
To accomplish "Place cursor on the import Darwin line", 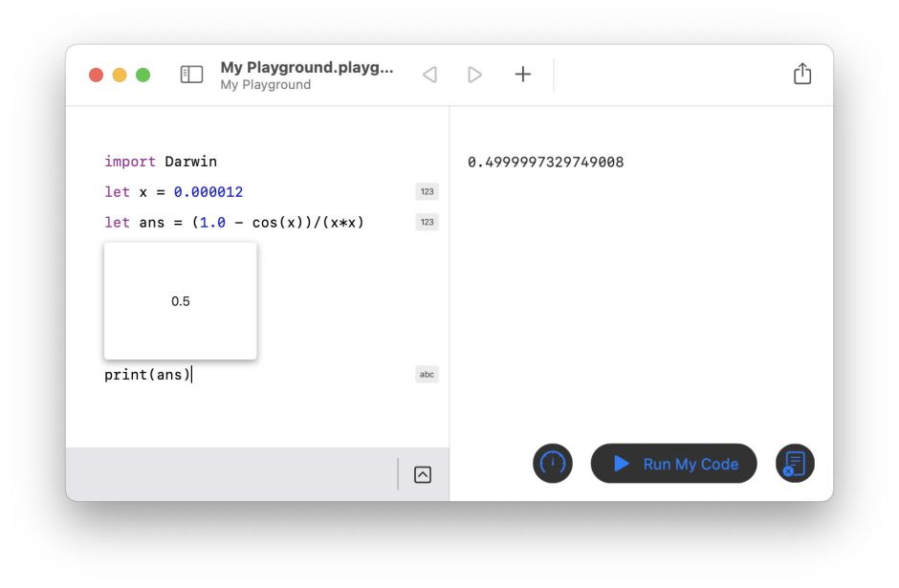I will tap(161, 162).
